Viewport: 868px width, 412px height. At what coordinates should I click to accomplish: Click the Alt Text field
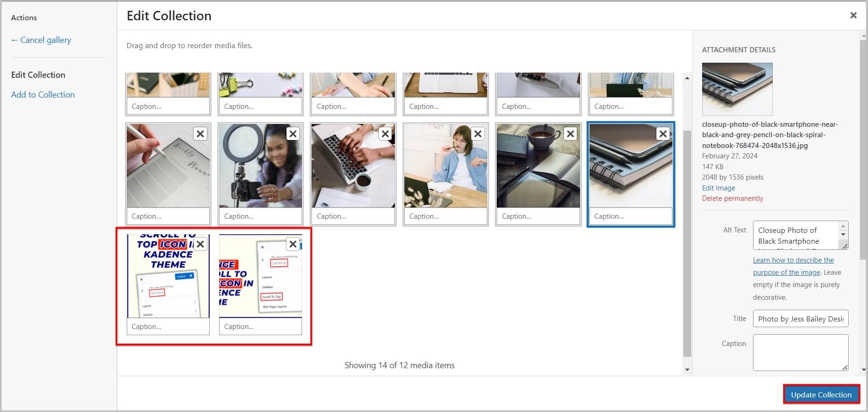pos(795,235)
